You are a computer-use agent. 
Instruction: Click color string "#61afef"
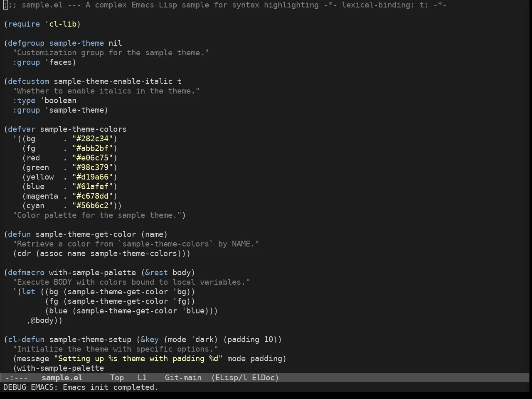click(x=93, y=187)
